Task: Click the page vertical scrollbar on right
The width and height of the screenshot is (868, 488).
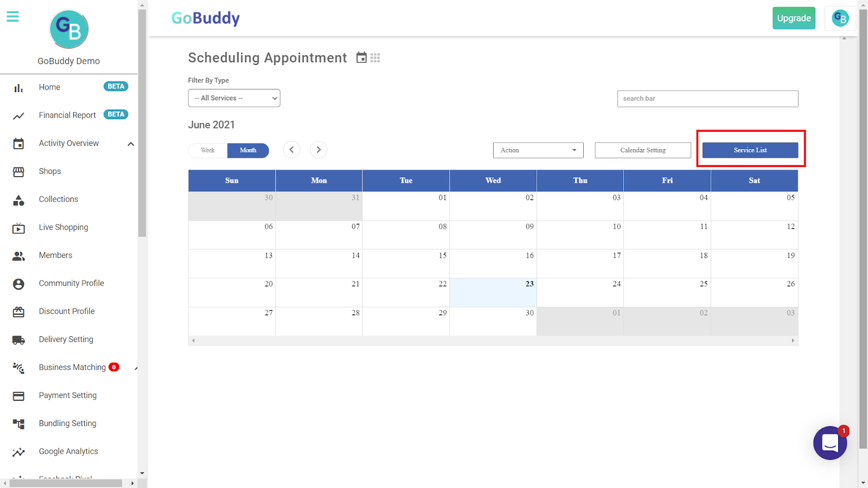Action: tap(863, 228)
